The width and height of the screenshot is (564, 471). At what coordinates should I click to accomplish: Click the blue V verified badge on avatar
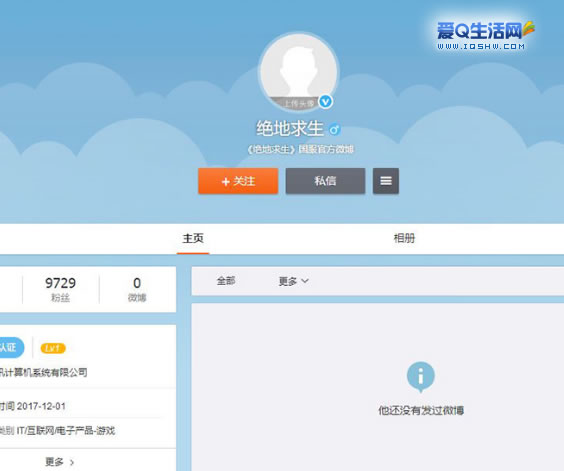pyautogui.click(x=326, y=102)
